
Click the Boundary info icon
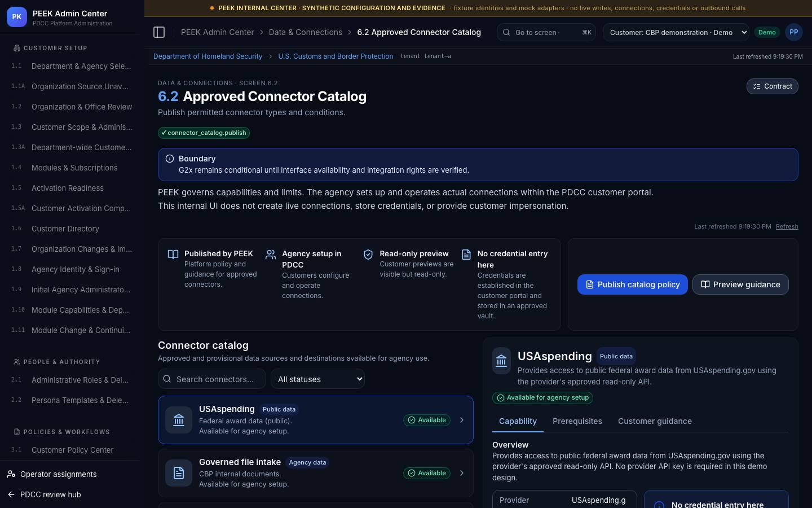(170, 159)
